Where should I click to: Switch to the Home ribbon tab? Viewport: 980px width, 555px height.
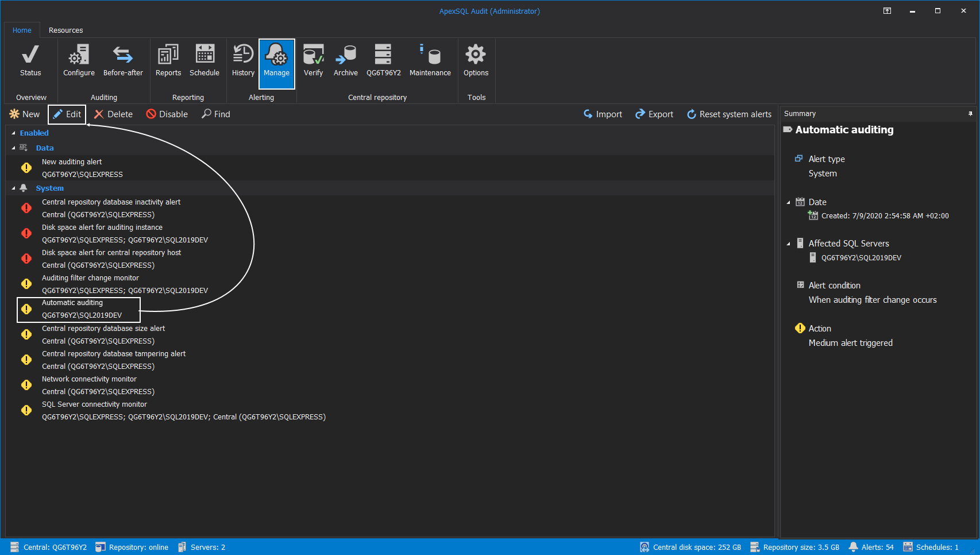pyautogui.click(x=22, y=30)
